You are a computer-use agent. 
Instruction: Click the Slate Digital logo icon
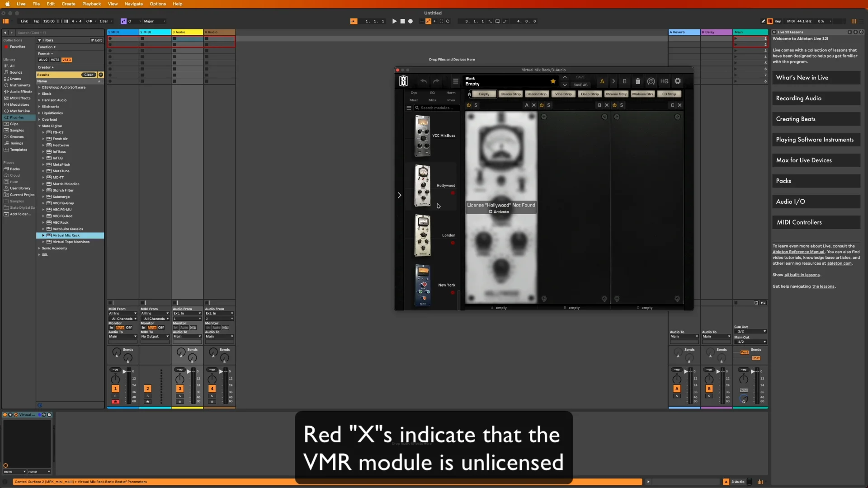pyautogui.click(x=403, y=81)
